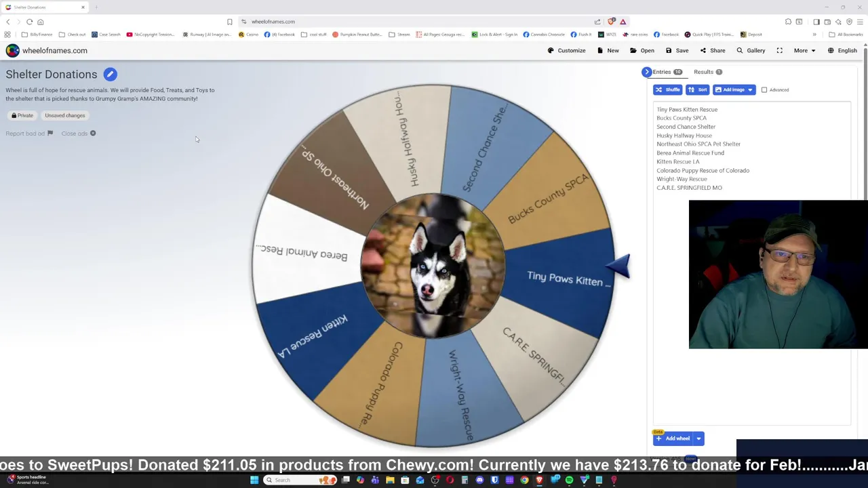Spin the wheel by clicking the husky image
868x488 pixels.
432,266
